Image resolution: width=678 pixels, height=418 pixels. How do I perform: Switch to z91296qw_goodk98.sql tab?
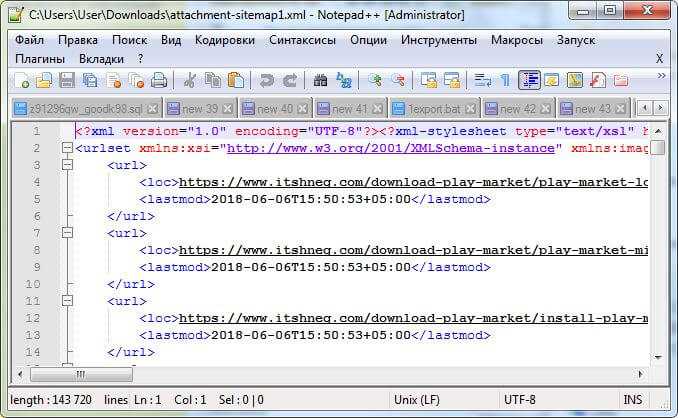tap(86, 109)
